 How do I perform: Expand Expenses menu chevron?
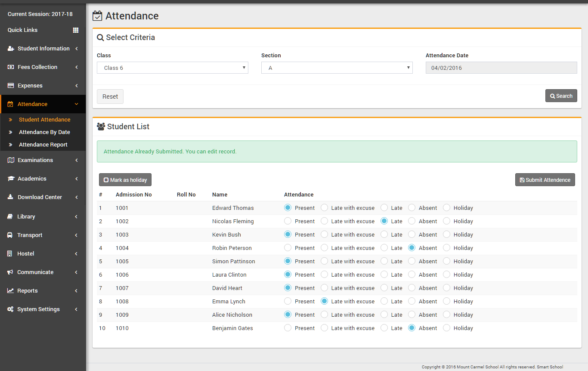coord(77,86)
